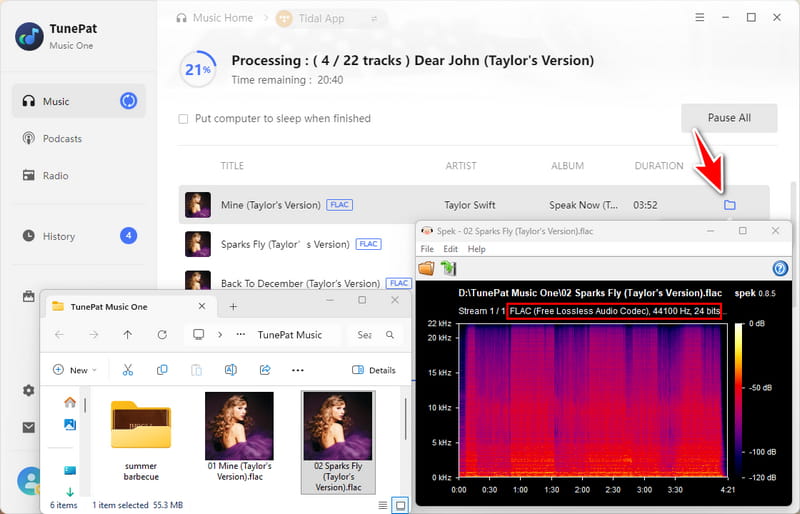800x514 pixels.
Task: Select the Mine (Taylor's Version) track row
Action: pyautogui.click(x=473, y=205)
